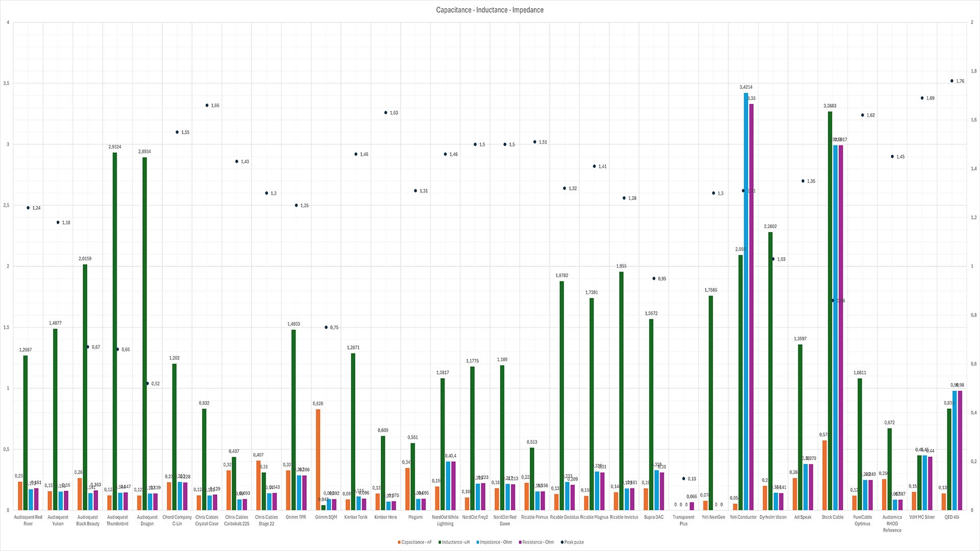Click the 1,63 peak pulse label

coord(394,113)
